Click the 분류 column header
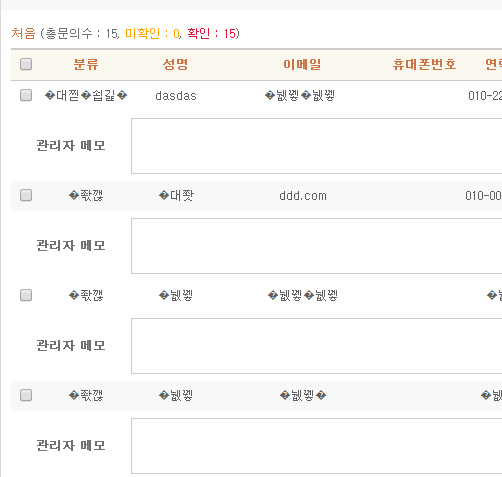502x477 pixels. click(x=86, y=64)
